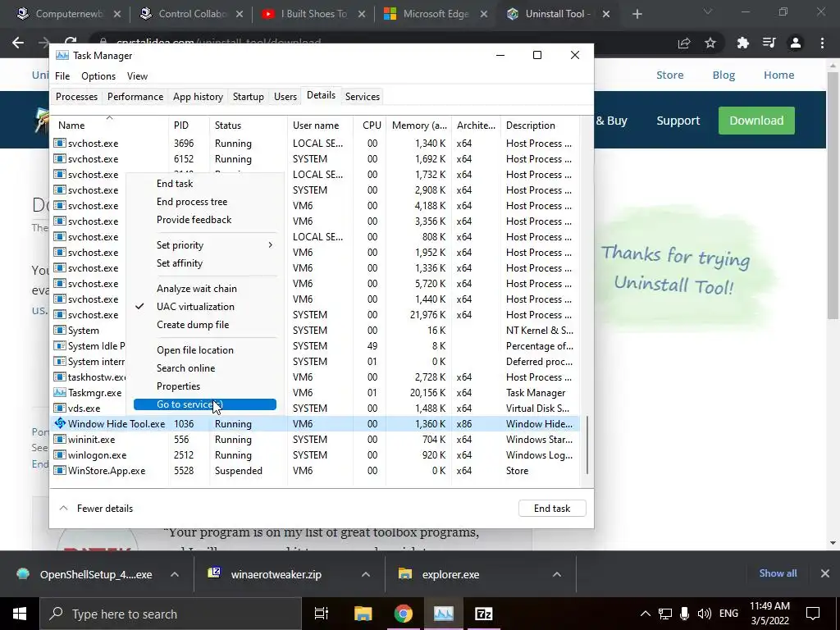Click the share page icon in address bar
Screen dimensions: 840x630
(x=684, y=43)
